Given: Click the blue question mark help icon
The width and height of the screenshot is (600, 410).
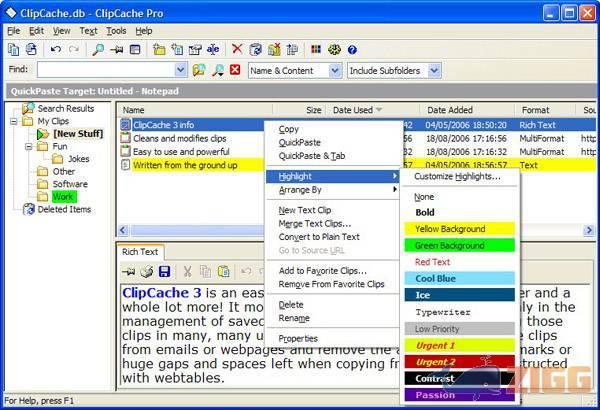Looking at the screenshot, I should tap(352, 49).
